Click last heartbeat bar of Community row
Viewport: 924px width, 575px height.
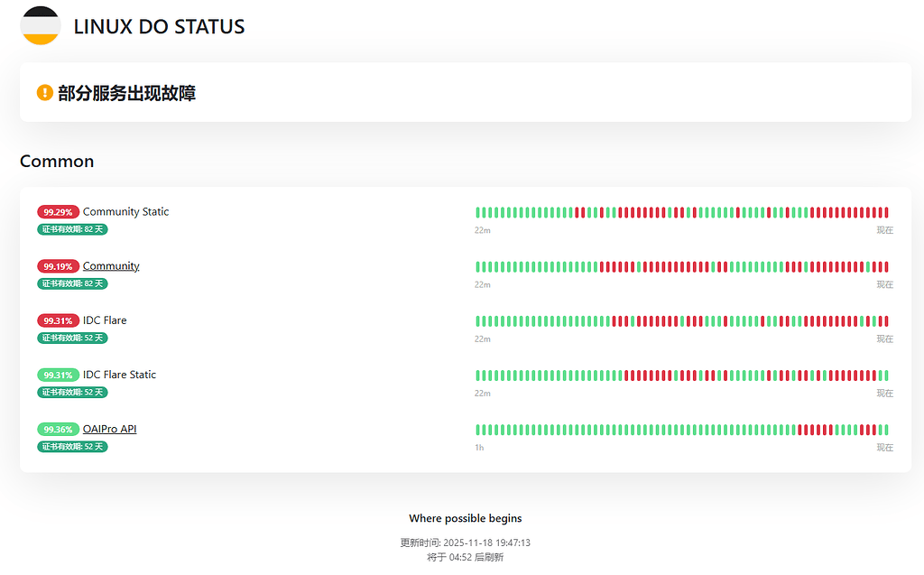886,266
